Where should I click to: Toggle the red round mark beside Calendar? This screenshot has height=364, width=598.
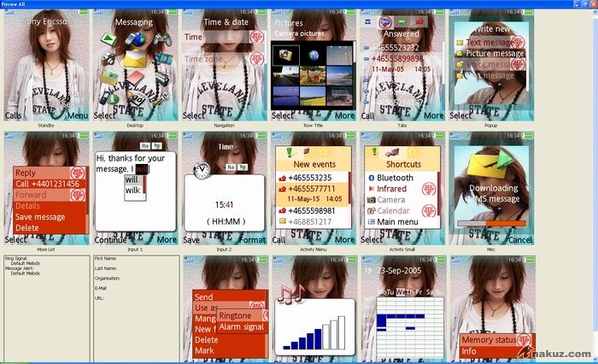coord(429,210)
